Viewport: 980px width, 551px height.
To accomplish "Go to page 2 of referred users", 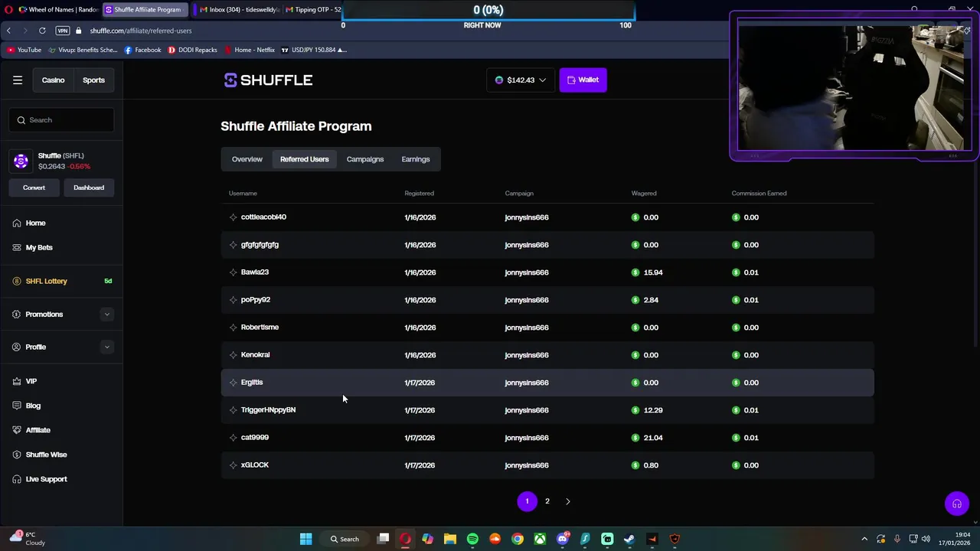I will 547,501.
